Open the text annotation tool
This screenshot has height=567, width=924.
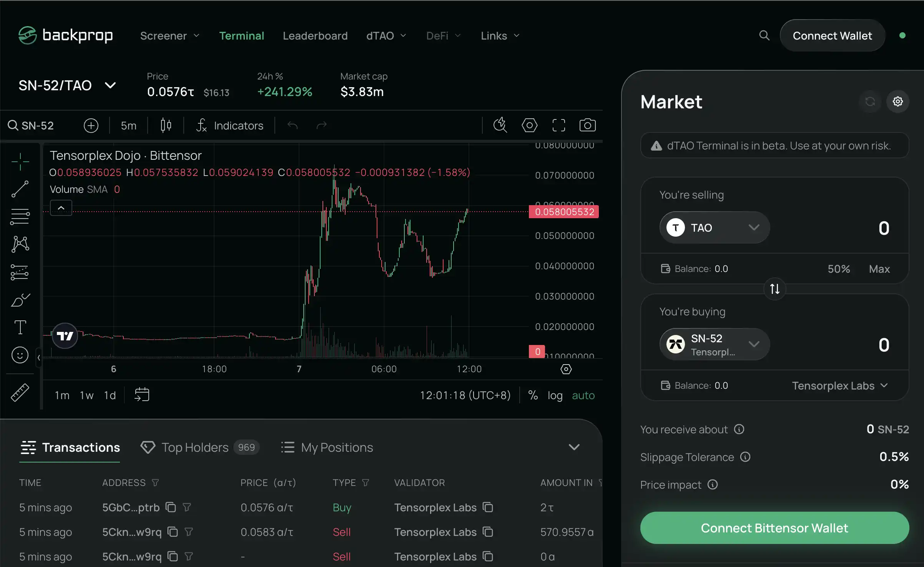tap(20, 327)
